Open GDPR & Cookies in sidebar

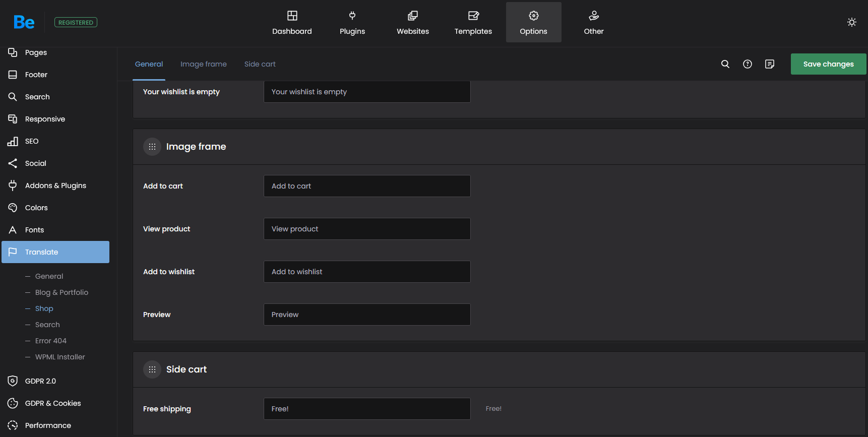[x=53, y=403]
